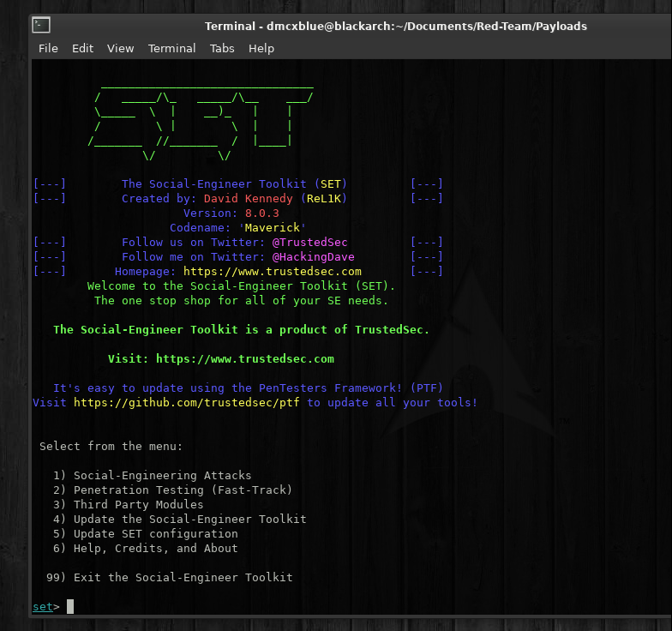Viewport: 672px width, 631px height.
Task: Click '3) Third Party Modules' line
Action: [129, 504]
